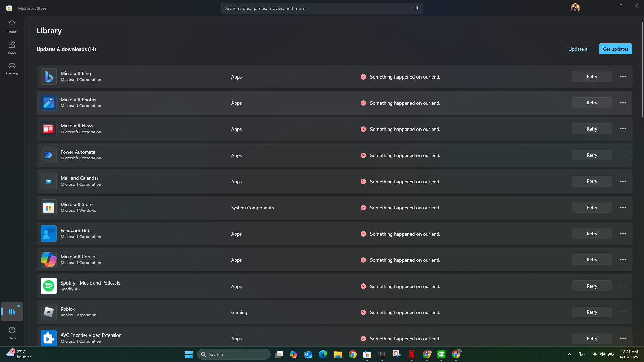Open Outlook from taskbar
Viewport: 644px width, 362px height.
click(x=308, y=354)
